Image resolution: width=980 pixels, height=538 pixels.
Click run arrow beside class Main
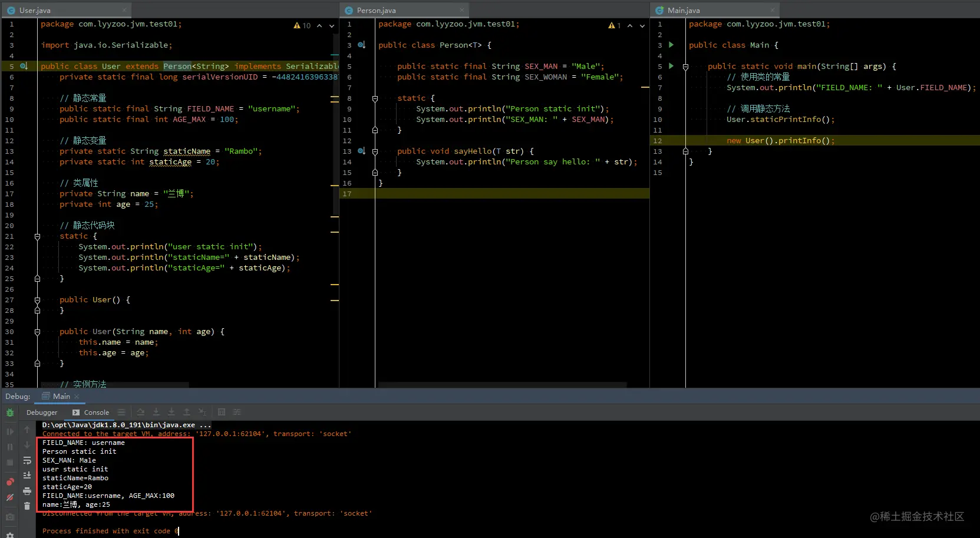pos(671,45)
